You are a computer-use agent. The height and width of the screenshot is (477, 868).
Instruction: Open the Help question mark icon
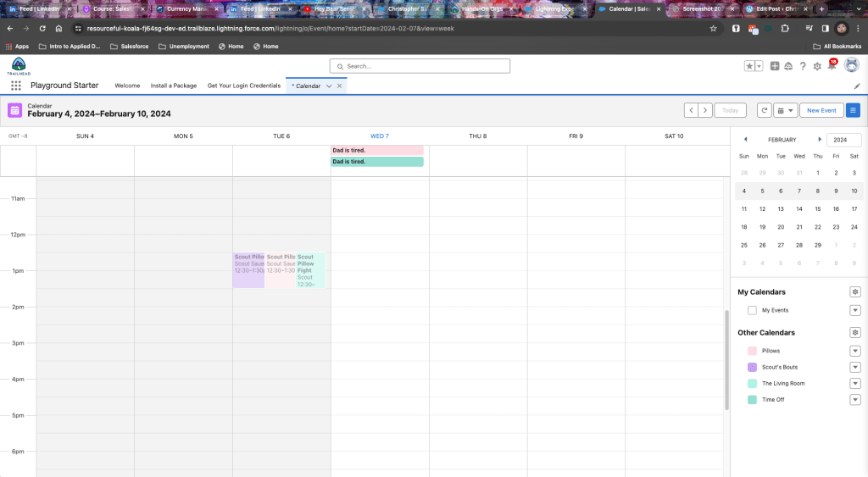point(803,66)
